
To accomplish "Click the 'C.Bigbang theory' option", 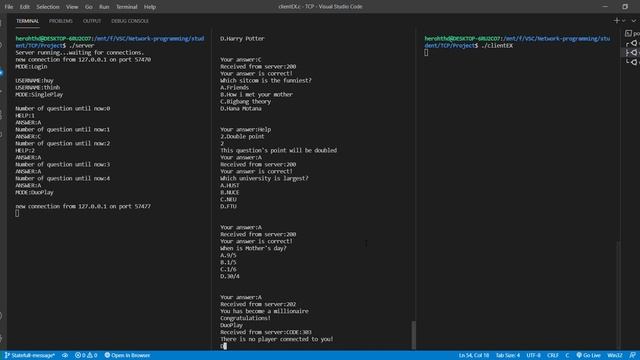I will click(246, 101).
